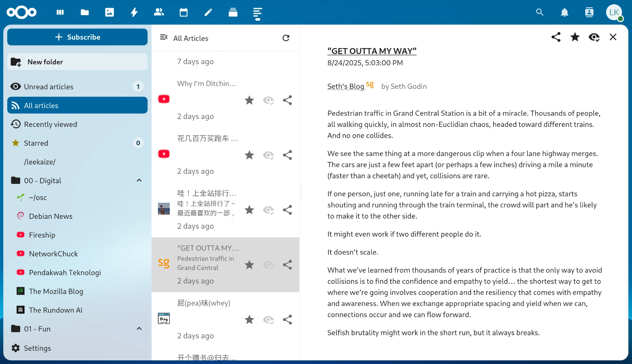Collapse the '00 - Digital' folder

139,180
